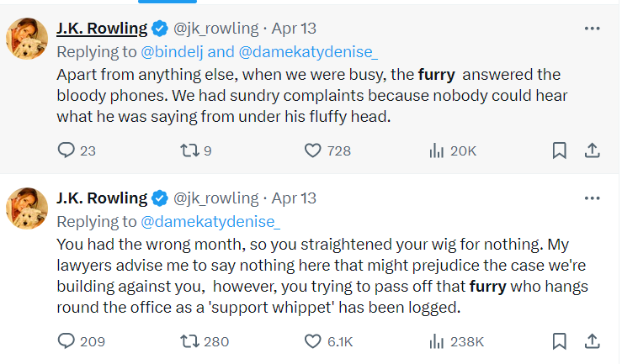
Task: Share the first tweet via upload icon
Action: 592,150
